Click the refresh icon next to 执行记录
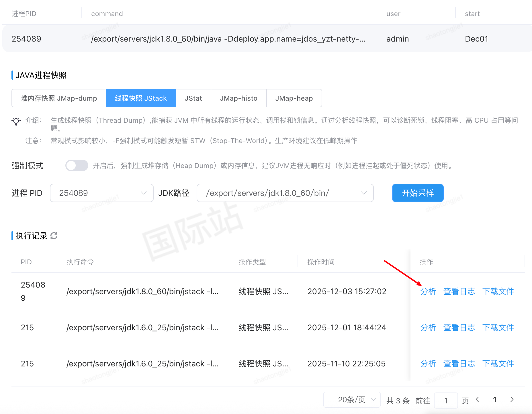The width and height of the screenshot is (532, 414). (x=54, y=236)
